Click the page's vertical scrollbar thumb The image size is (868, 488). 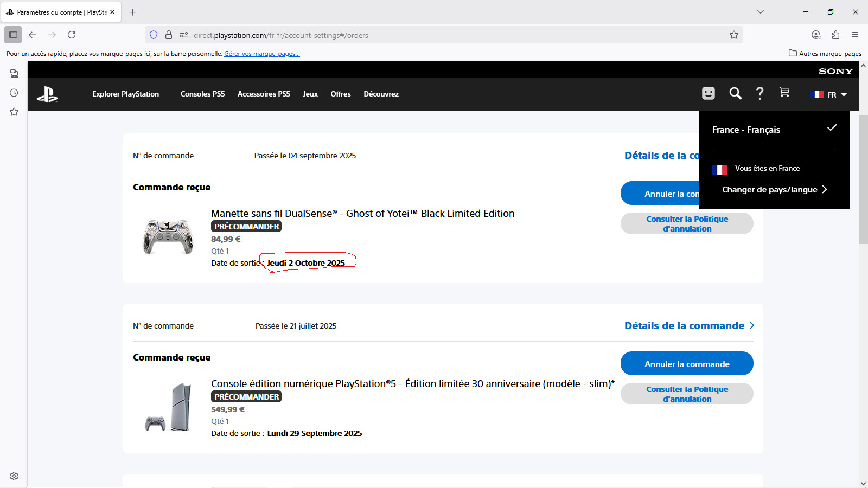[863, 179]
